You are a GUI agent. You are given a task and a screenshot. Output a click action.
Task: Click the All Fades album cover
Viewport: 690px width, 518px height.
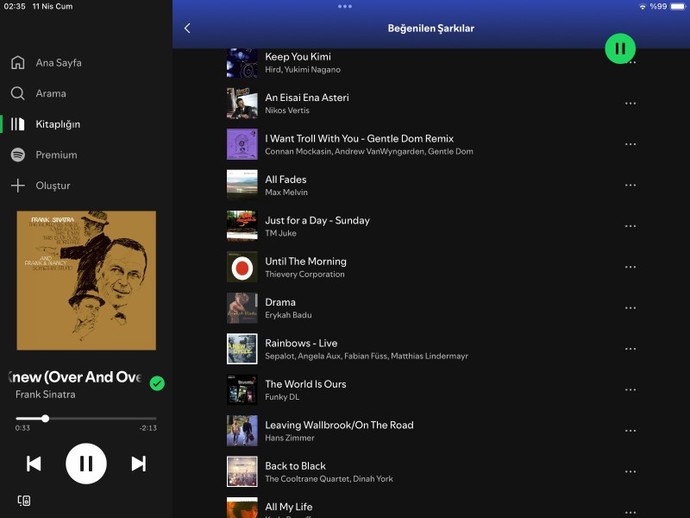click(242, 185)
